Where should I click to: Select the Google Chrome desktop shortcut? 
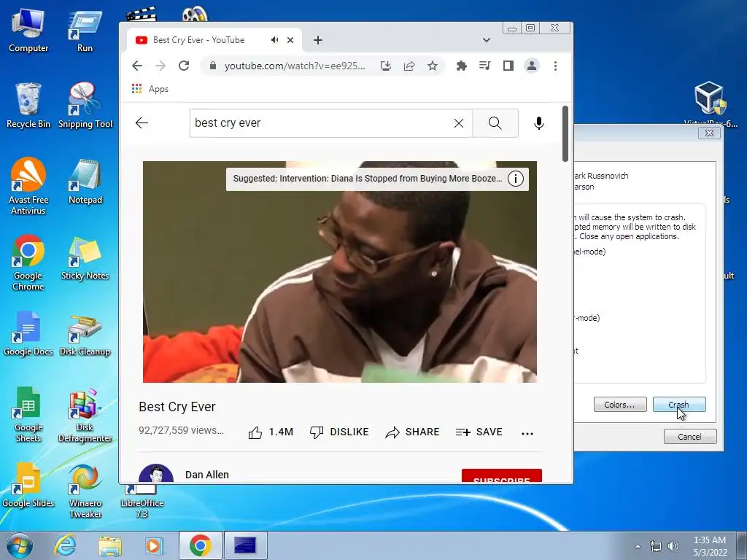pos(28,262)
